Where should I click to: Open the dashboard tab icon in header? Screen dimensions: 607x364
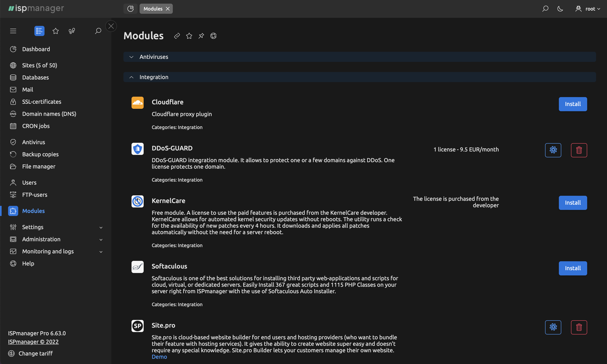130,8
